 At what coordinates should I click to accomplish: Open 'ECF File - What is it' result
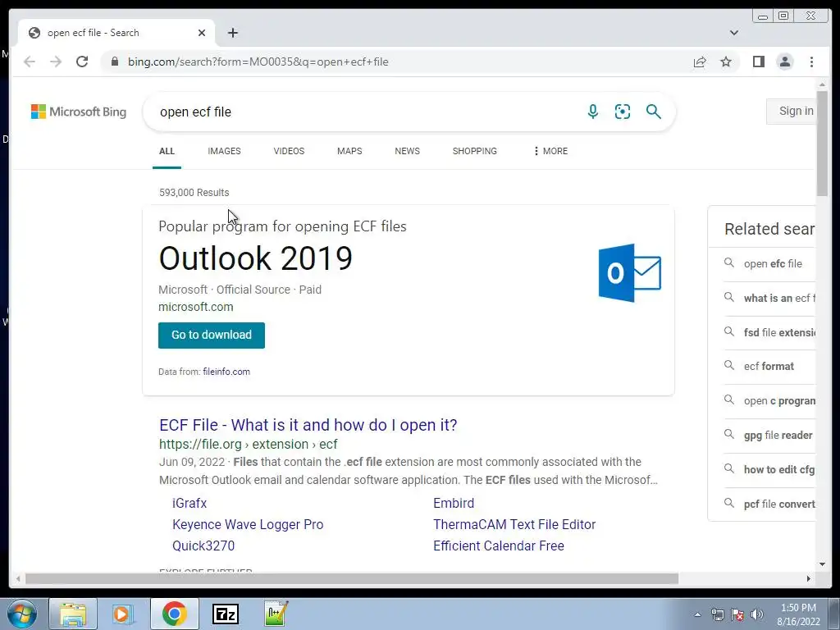[x=308, y=425]
